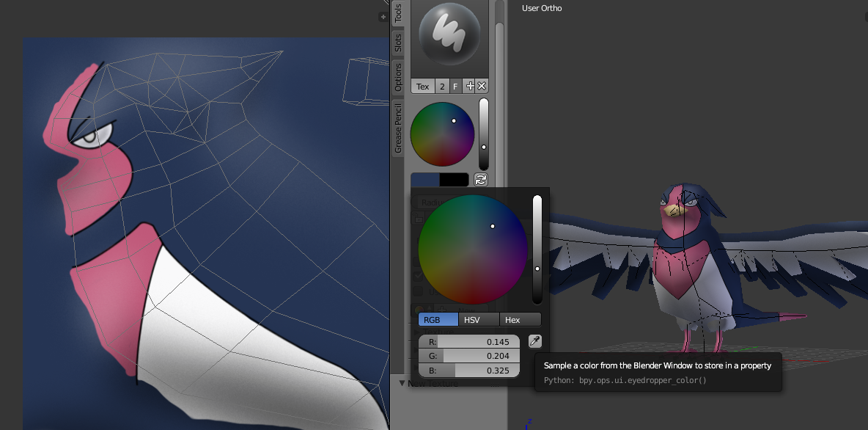Viewport: 868px width, 430px height.
Task: Switch color picker to HSV mode
Action: (479, 320)
